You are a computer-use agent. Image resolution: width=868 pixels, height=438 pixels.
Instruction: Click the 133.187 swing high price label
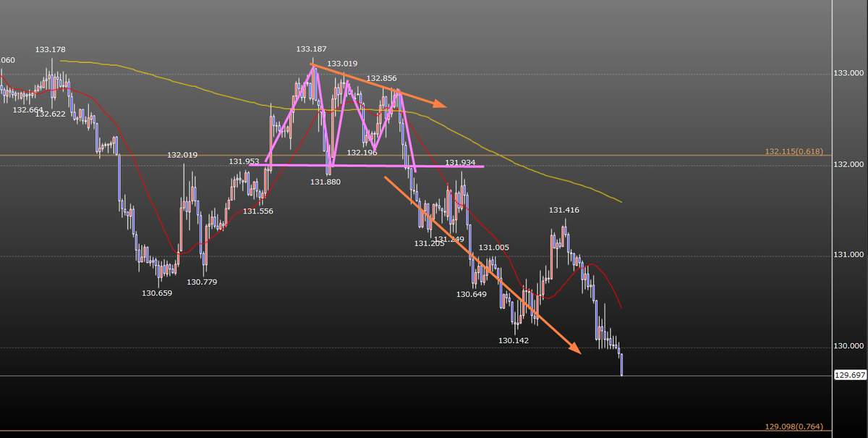click(312, 49)
